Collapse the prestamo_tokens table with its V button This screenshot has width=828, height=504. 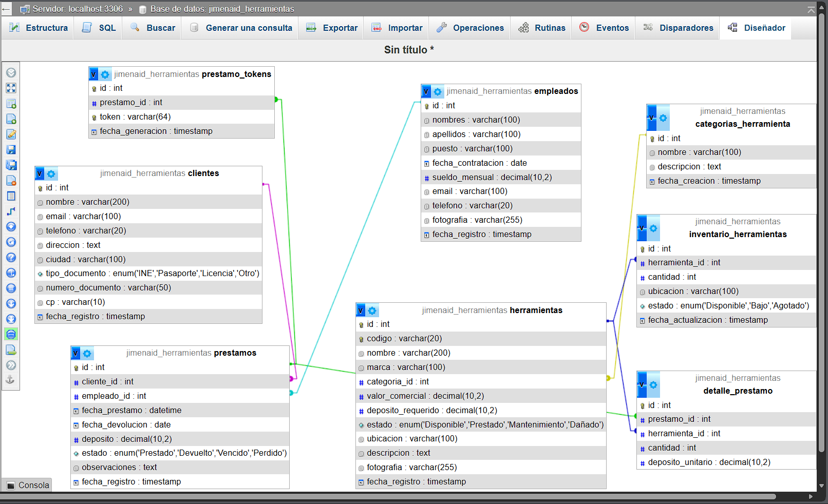[93, 74]
